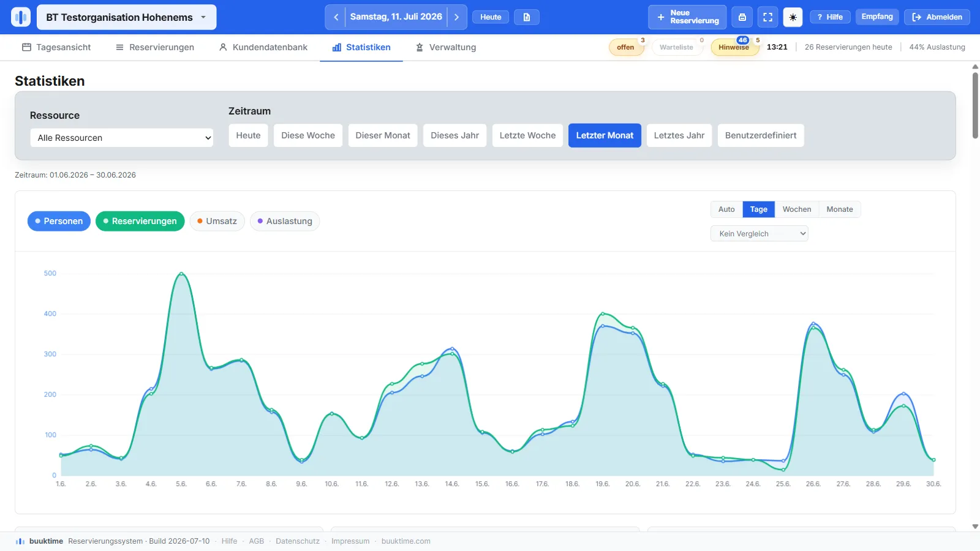Click Abmelden logout button

[937, 17]
